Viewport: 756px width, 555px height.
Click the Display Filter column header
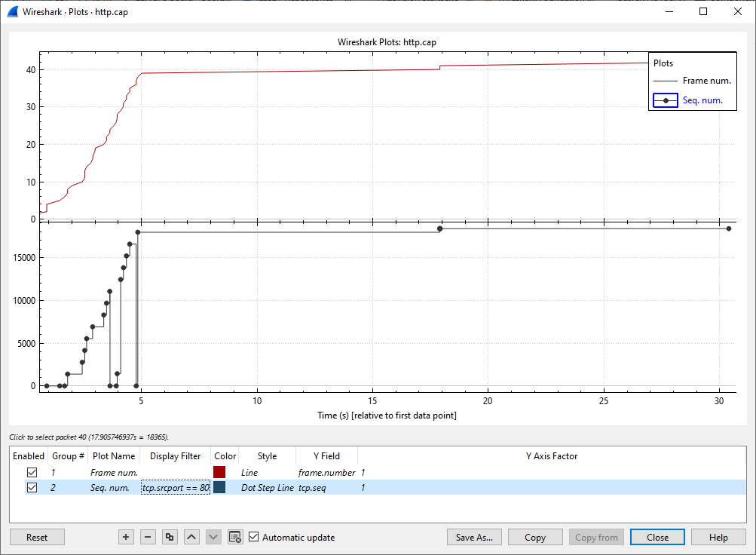tap(175, 455)
